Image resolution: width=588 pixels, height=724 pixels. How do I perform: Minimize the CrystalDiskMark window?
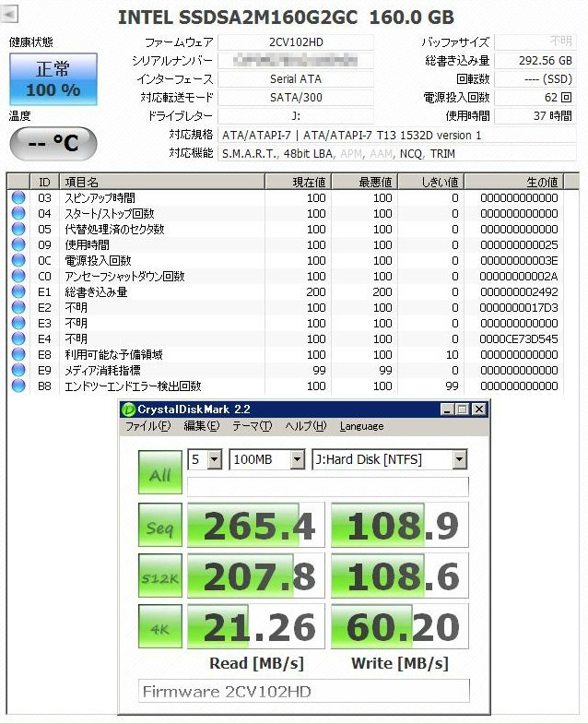[x=447, y=409]
